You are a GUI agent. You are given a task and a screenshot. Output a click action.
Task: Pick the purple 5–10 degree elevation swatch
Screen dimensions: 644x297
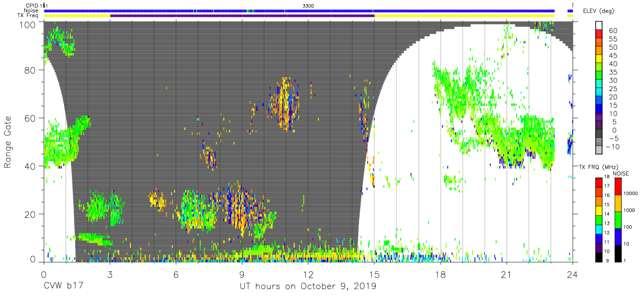[x=599, y=117]
